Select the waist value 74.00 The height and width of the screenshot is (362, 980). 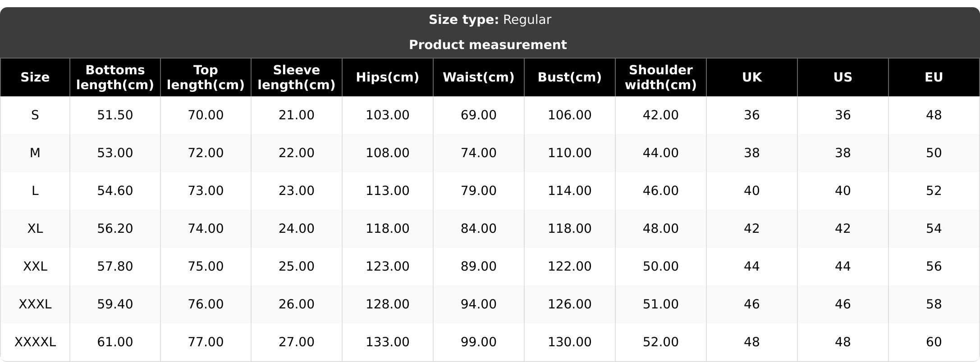(x=478, y=153)
